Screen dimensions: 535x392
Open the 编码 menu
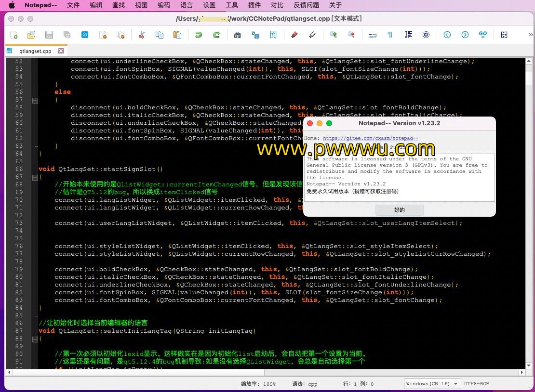164,5
